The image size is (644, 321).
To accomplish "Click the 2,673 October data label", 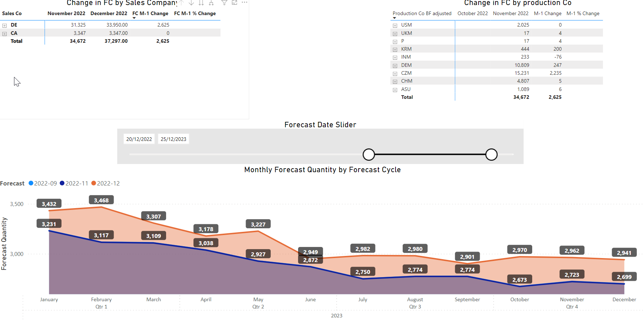I will 520,280.
